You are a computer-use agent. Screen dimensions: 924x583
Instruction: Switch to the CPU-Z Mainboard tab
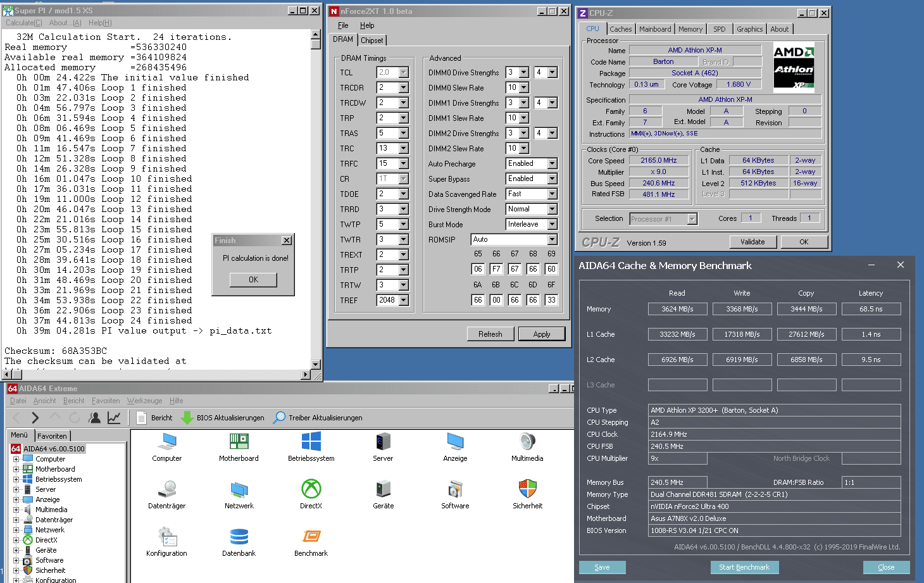click(x=655, y=29)
